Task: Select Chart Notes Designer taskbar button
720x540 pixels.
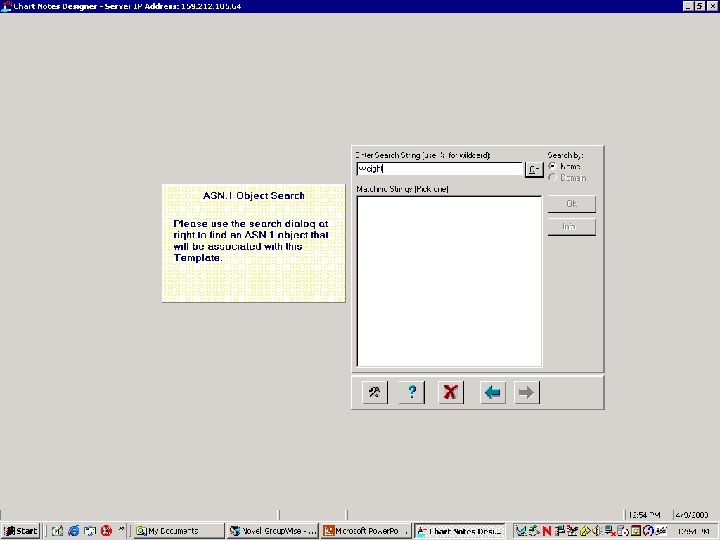Action: [x=460, y=531]
